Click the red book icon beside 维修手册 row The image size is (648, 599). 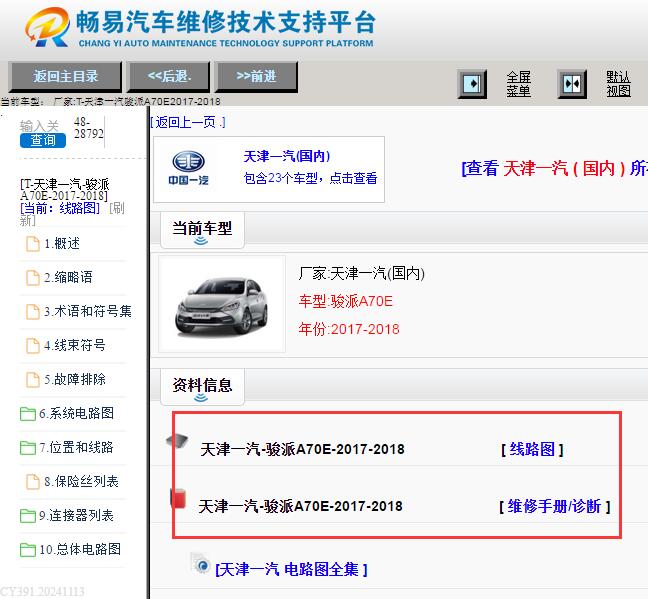coord(178,498)
